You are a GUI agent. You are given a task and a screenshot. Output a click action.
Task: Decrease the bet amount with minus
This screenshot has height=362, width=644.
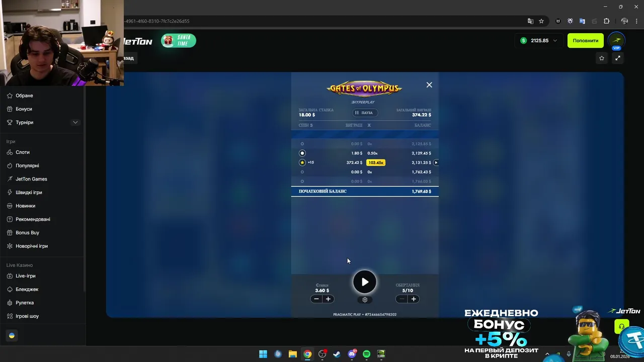click(x=316, y=299)
